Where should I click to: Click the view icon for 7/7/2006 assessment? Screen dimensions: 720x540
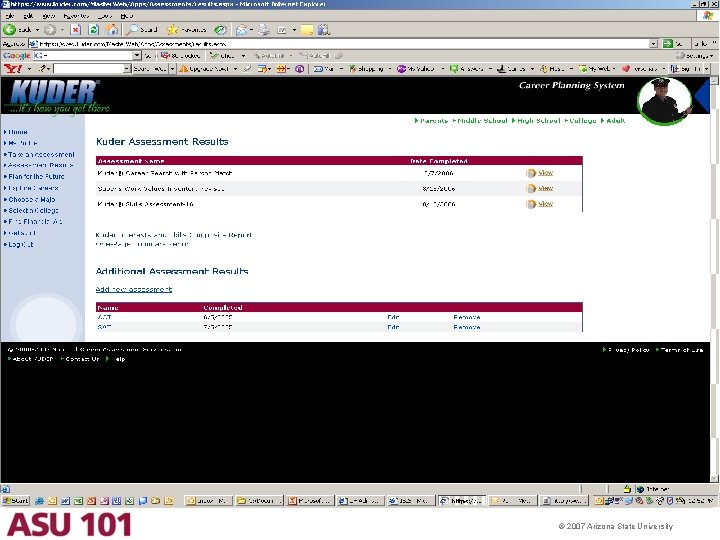531,173
